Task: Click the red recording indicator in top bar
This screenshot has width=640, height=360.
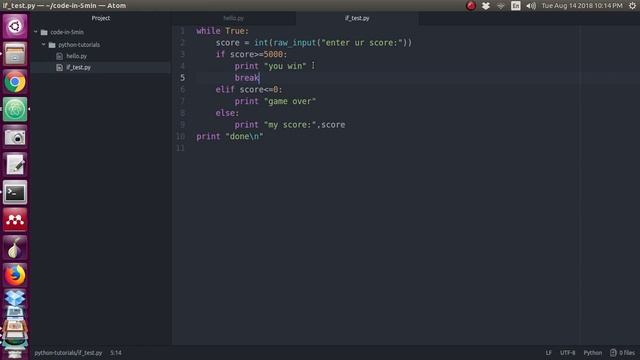Action: tap(471, 6)
